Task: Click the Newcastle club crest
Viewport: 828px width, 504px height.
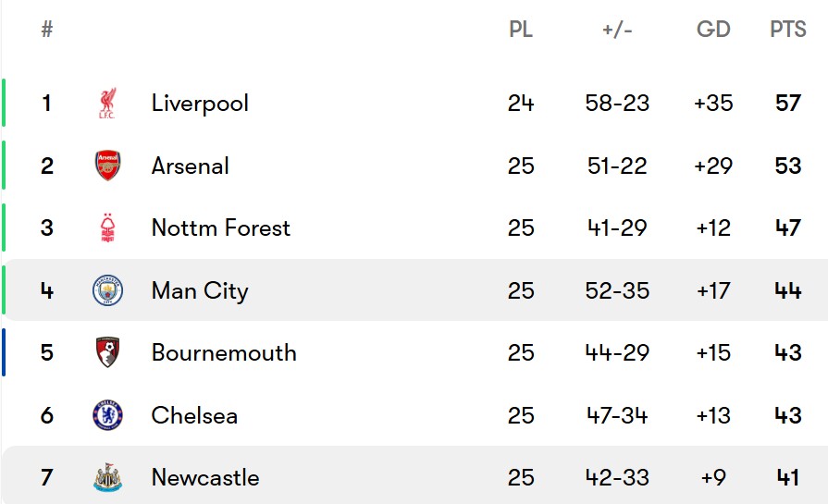Action: point(107,477)
